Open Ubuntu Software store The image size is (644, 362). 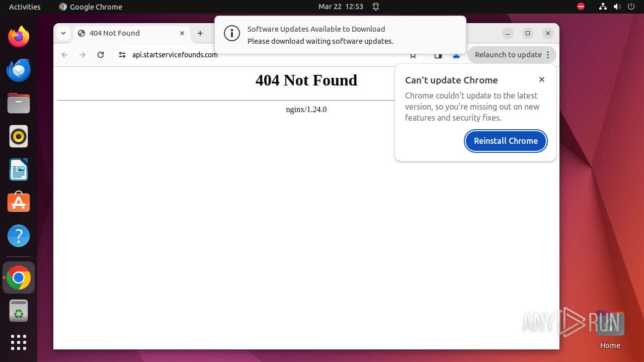coord(19,203)
